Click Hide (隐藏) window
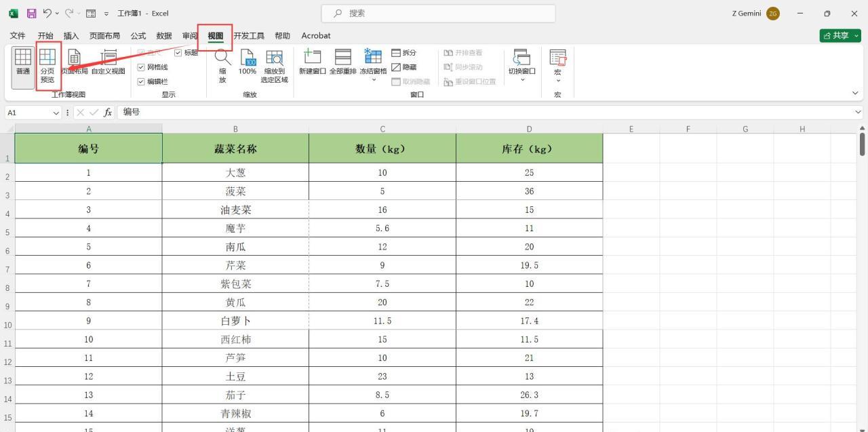Viewport: 868px width, 432px height. tap(404, 67)
